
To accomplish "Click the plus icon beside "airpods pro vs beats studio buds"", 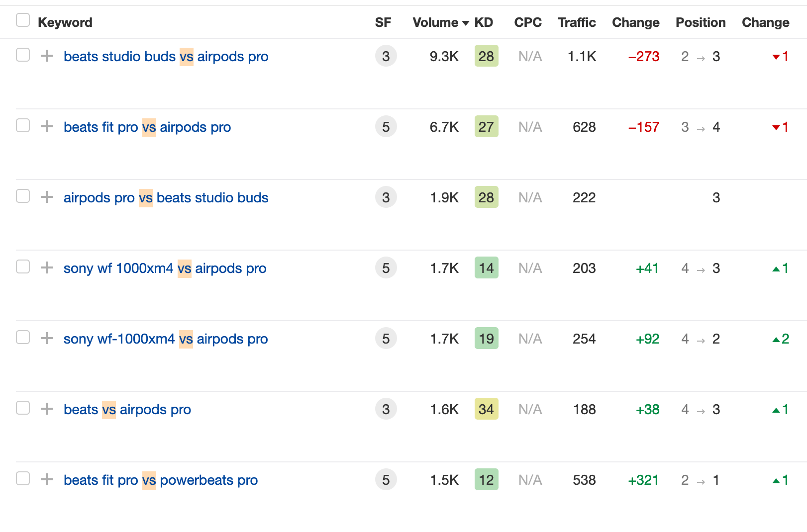I will coord(46,197).
